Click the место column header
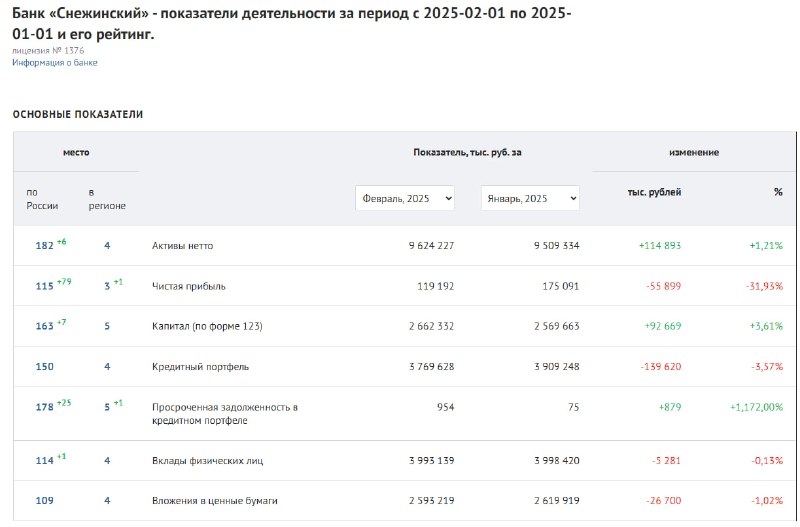This screenshot has height=527, width=800. point(76,152)
